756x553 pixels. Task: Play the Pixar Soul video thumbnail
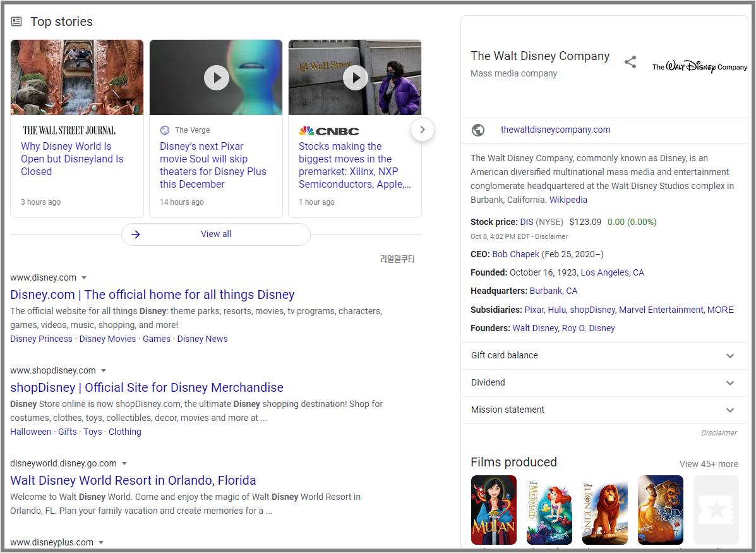216,77
